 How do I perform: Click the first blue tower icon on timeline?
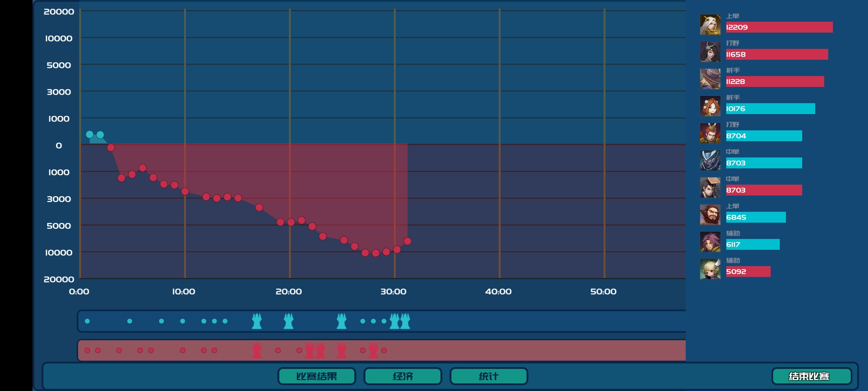click(x=257, y=321)
